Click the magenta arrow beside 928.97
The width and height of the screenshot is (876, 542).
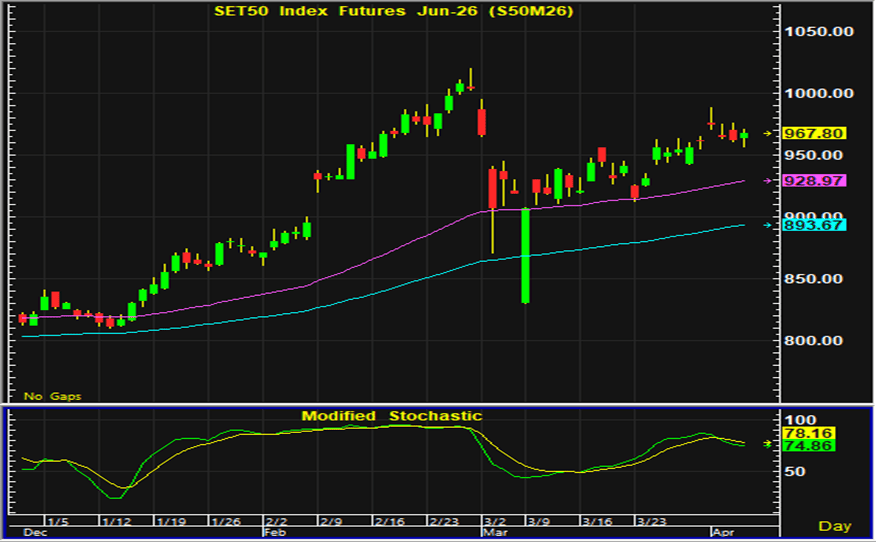pos(768,181)
